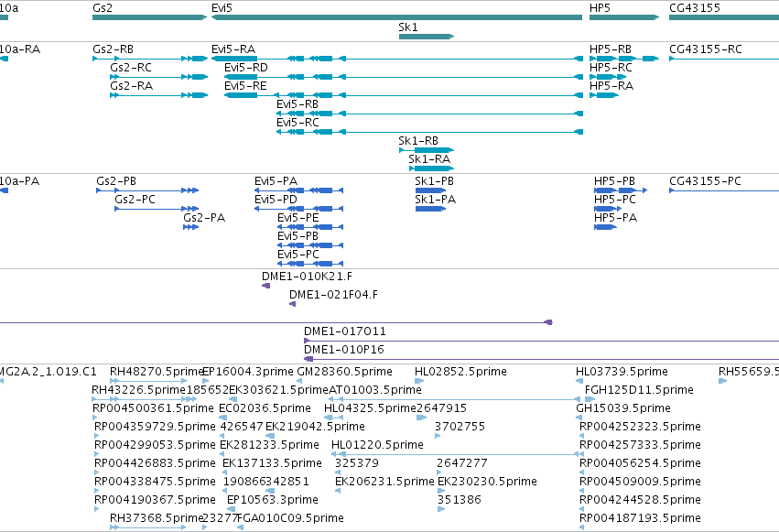779x532 pixels.
Task: Select Sk1-RB transcript feature
Action: click(427, 150)
